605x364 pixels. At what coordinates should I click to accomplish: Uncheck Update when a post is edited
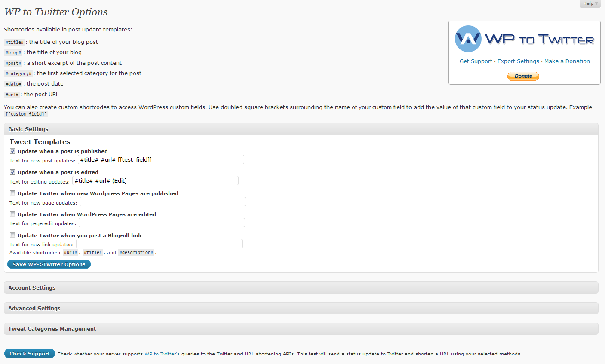coord(13,172)
